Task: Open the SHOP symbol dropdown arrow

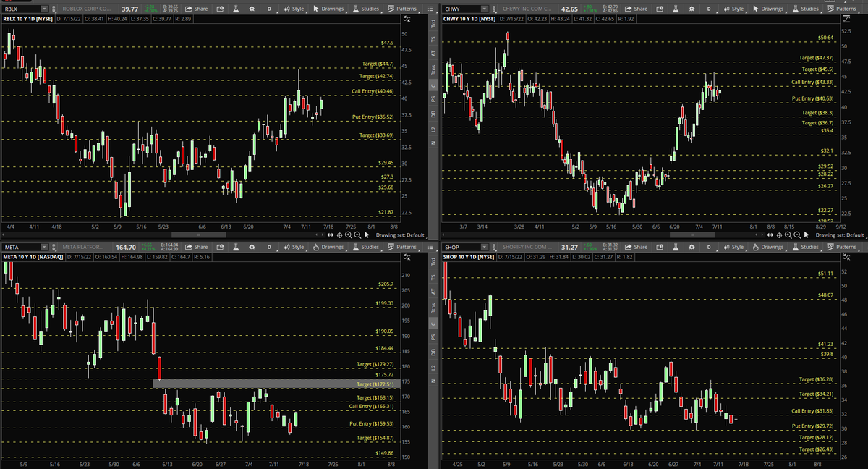Action: [483, 247]
